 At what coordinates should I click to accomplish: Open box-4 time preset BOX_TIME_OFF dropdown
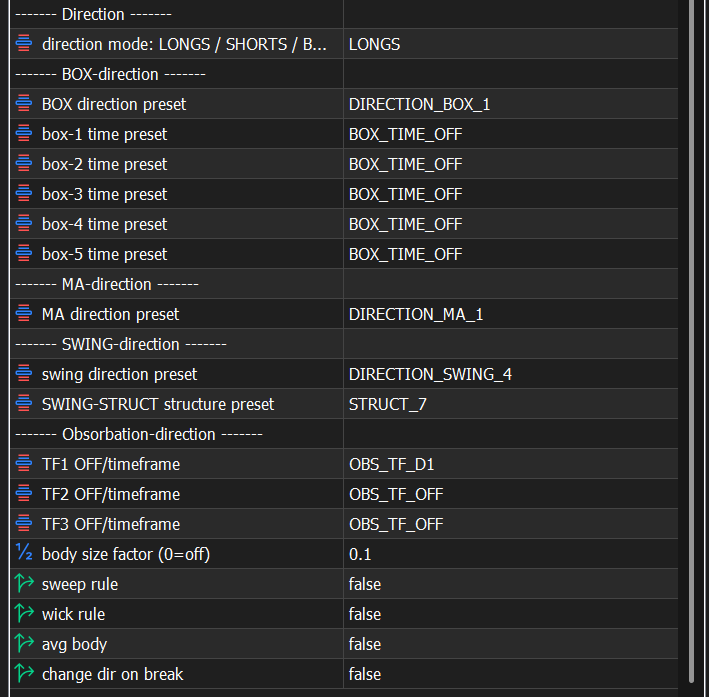(x=510, y=224)
